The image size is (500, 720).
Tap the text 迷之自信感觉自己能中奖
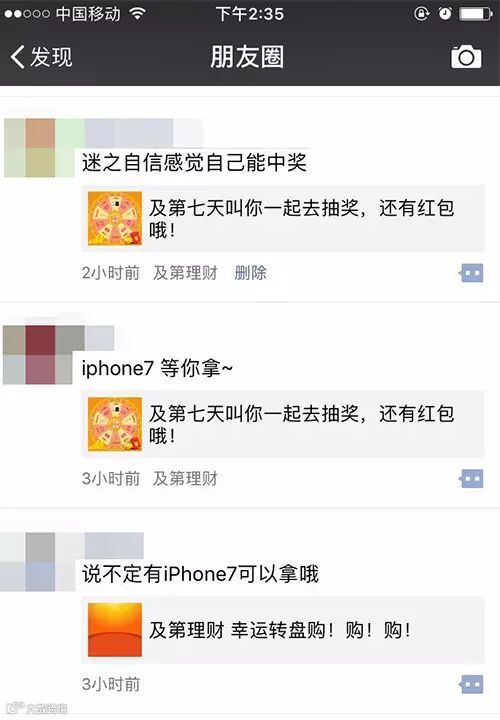(194, 162)
